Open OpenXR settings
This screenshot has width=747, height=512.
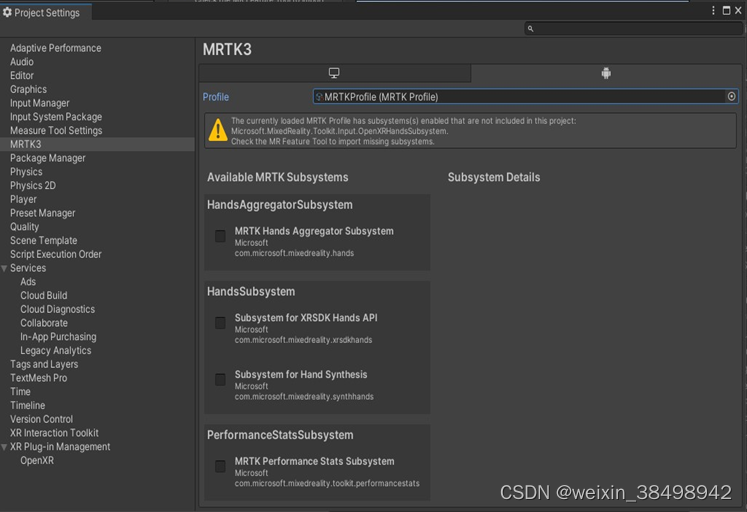[37, 461]
